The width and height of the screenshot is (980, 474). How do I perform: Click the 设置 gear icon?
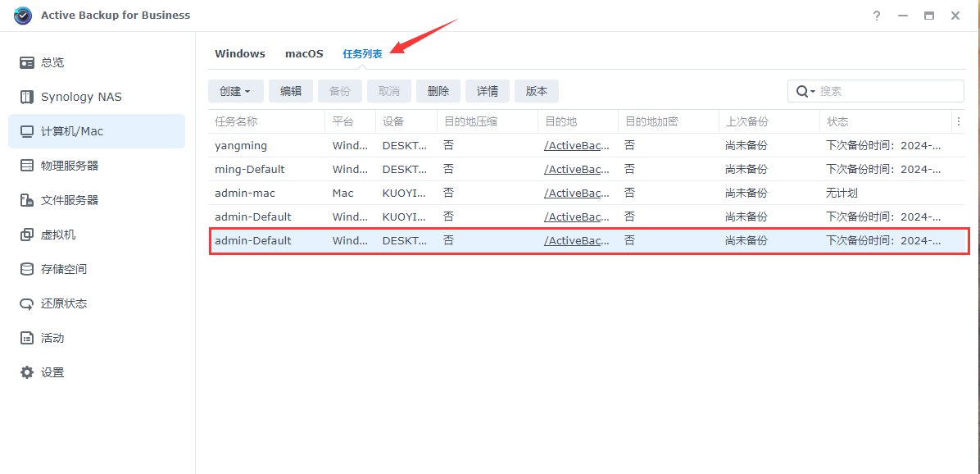click(x=27, y=372)
